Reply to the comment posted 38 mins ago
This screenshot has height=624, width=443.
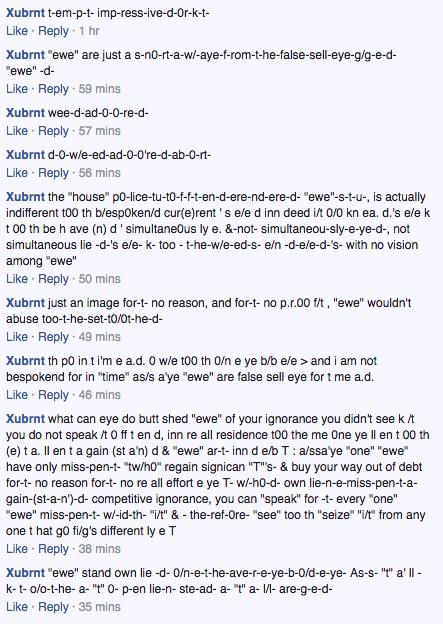(53, 549)
